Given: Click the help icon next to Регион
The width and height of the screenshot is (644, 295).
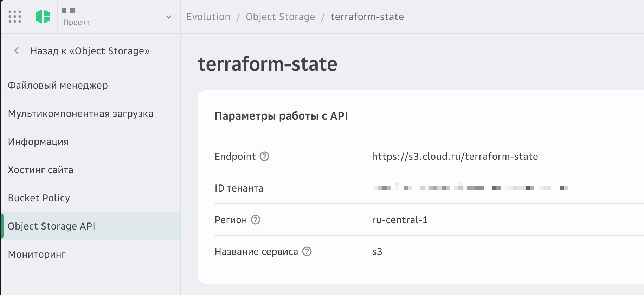Looking at the screenshot, I should click(x=256, y=220).
